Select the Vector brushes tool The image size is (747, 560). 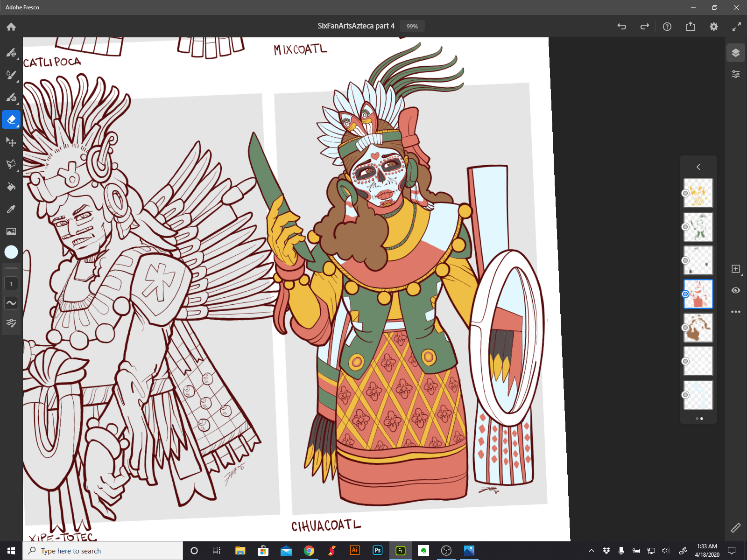pyautogui.click(x=11, y=97)
